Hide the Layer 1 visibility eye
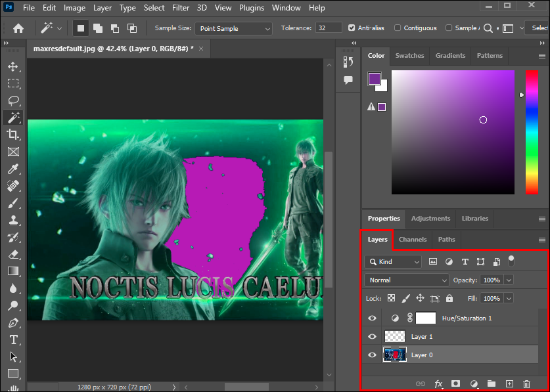The width and height of the screenshot is (550, 392). 373,336
